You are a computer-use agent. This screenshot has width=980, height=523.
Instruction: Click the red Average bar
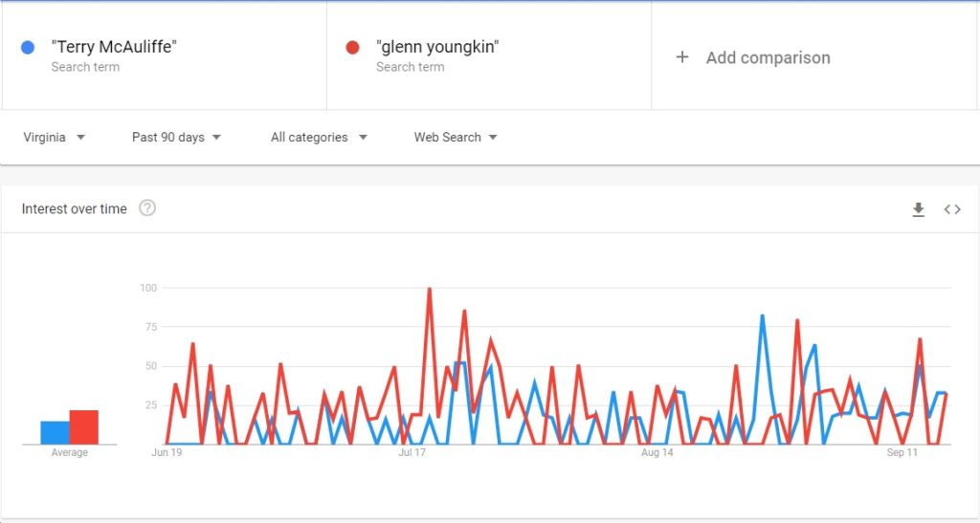(84, 426)
